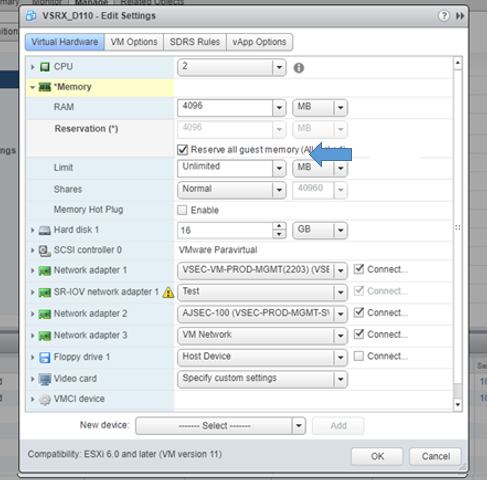Uncheck Reserve all guest memory checkbox

[x=182, y=150]
